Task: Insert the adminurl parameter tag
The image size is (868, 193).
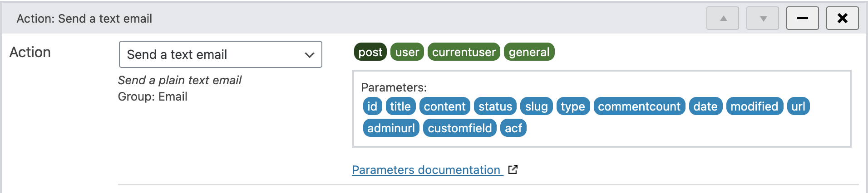Action: (x=391, y=128)
